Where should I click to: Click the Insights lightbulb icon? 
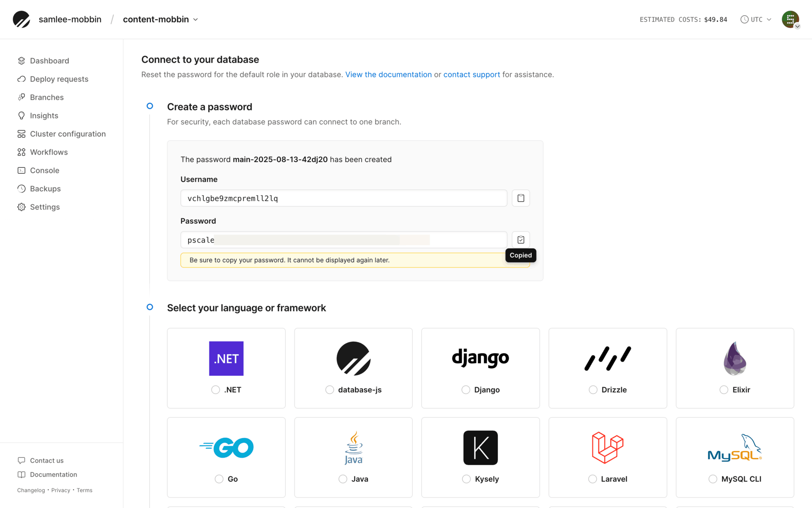pos(22,116)
